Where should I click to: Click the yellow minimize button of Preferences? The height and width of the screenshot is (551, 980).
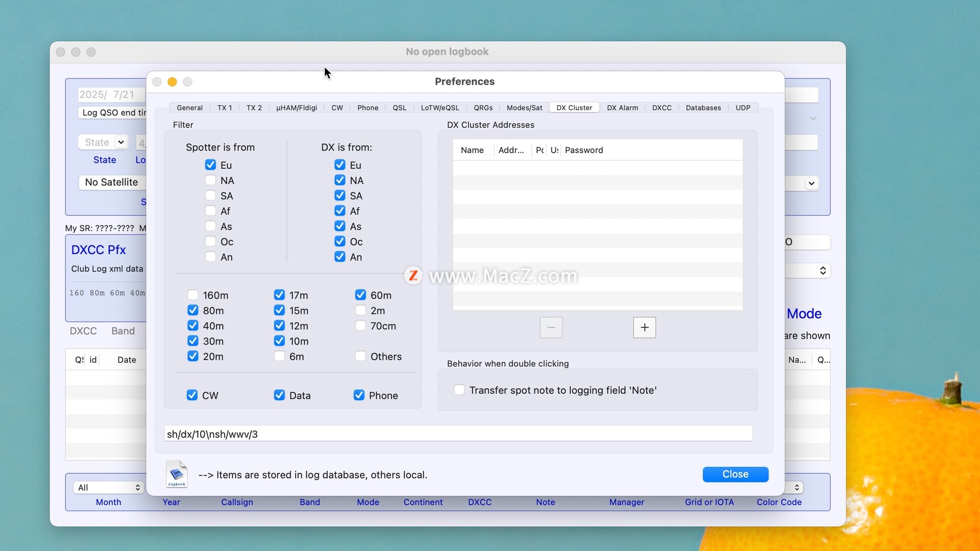173,82
